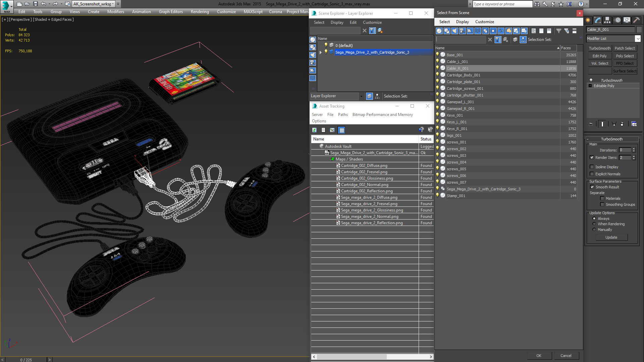Screen dimensions: 644x362
Task: Open the Hierarchy tab in command panel
Action: [607, 20]
